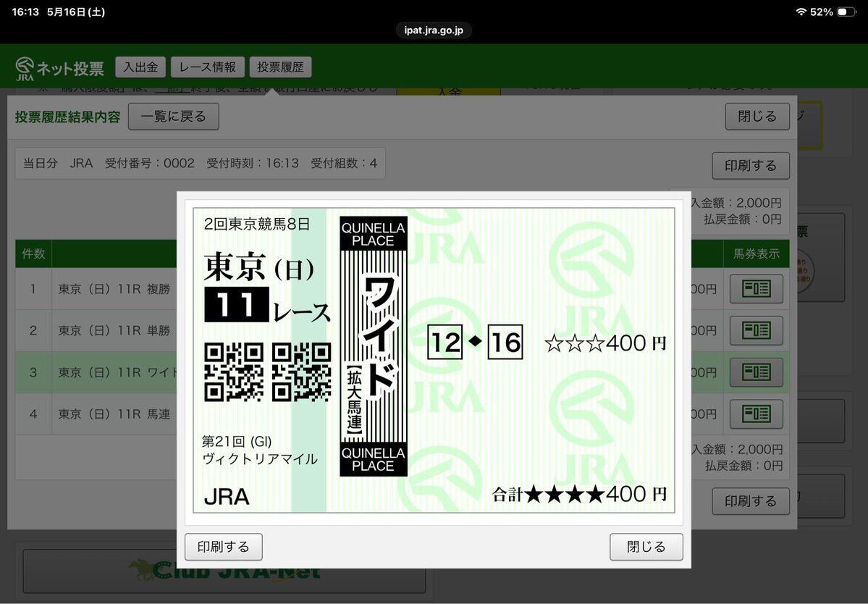868x604 pixels.
Task: Open ticket view icon for row 3 ワイド
Action: [x=757, y=372]
